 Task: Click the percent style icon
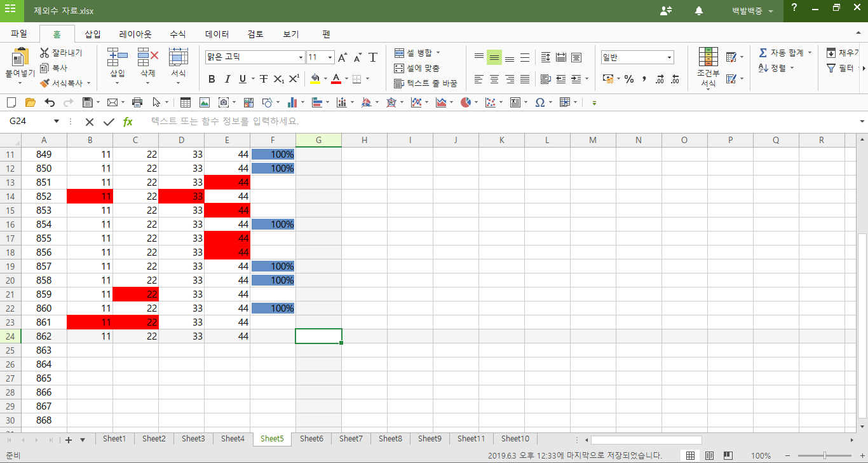[629, 79]
